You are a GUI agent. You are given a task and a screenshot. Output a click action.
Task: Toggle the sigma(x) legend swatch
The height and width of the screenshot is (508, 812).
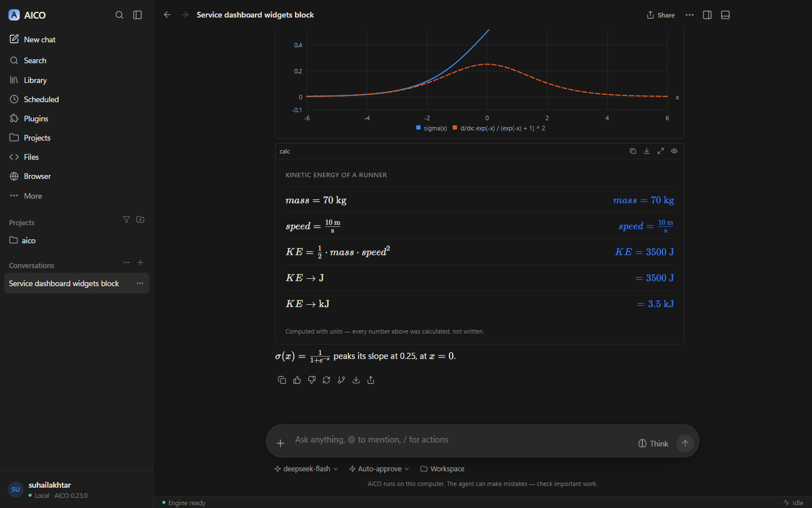[418, 128]
